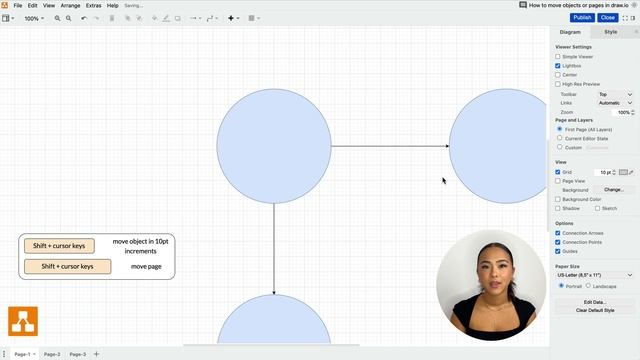Toggle the Grid checkbox
The image size is (640, 360).
tap(558, 172)
